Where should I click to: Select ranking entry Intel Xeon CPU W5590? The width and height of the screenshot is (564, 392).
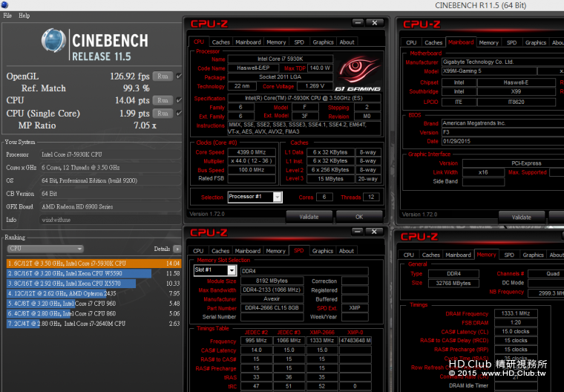94,273
